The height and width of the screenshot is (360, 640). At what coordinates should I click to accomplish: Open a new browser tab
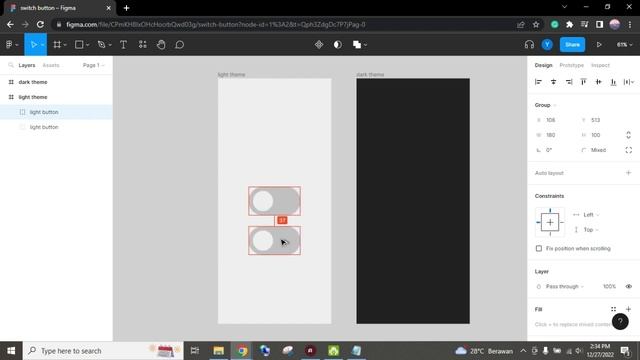coord(126,8)
